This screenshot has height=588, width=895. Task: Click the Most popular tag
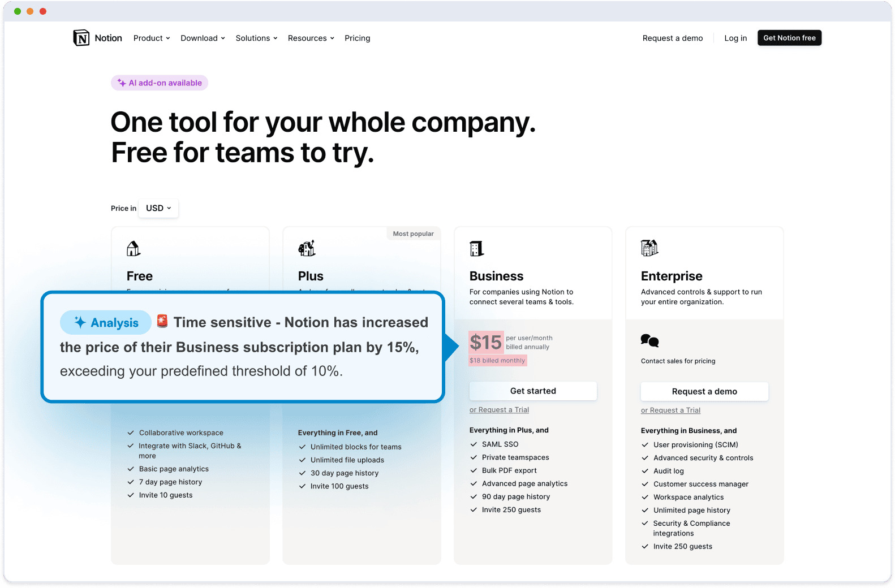pyautogui.click(x=413, y=234)
